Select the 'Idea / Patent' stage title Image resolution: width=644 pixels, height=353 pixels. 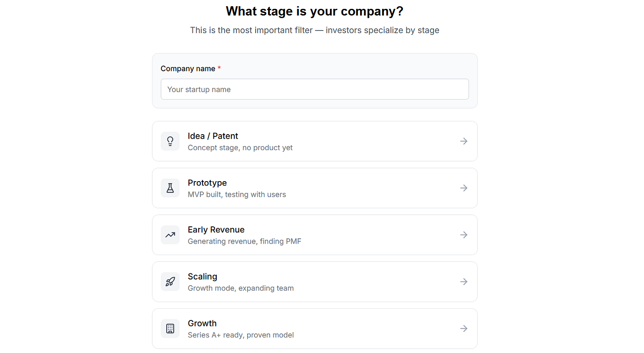tap(213, 136)
